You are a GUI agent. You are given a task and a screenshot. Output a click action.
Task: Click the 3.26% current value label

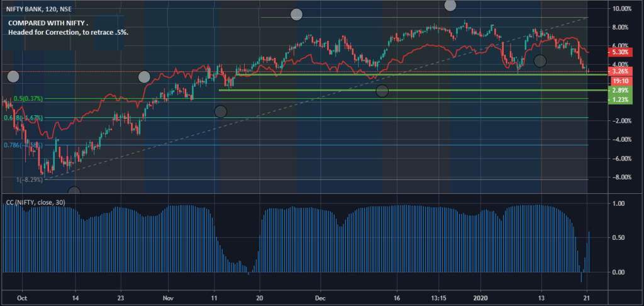620,71
